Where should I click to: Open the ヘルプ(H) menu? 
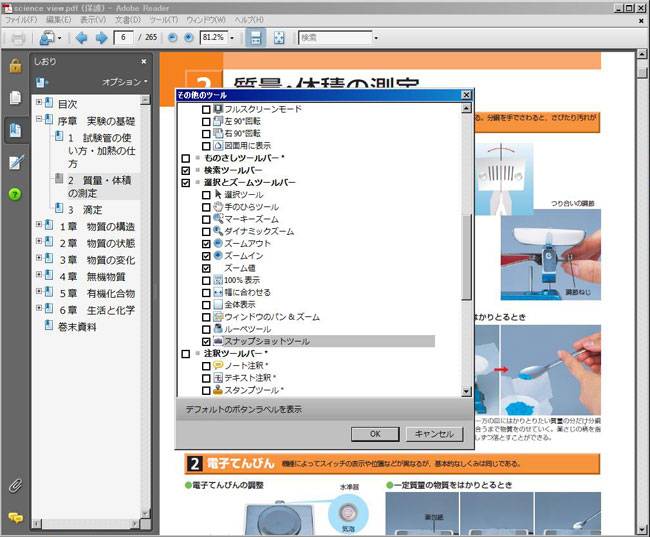[249, 20]
